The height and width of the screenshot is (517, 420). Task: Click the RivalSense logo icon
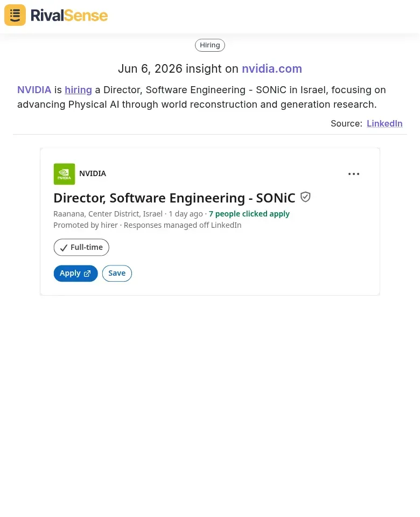coord(15,15)
